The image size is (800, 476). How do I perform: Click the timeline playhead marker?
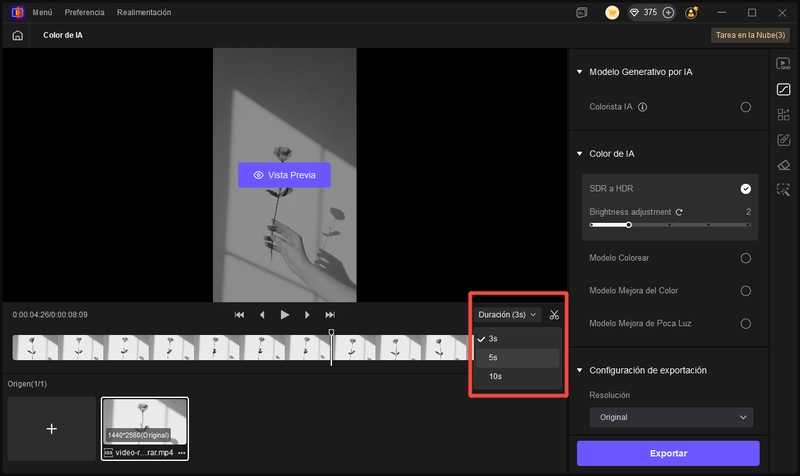coord(331,333)
